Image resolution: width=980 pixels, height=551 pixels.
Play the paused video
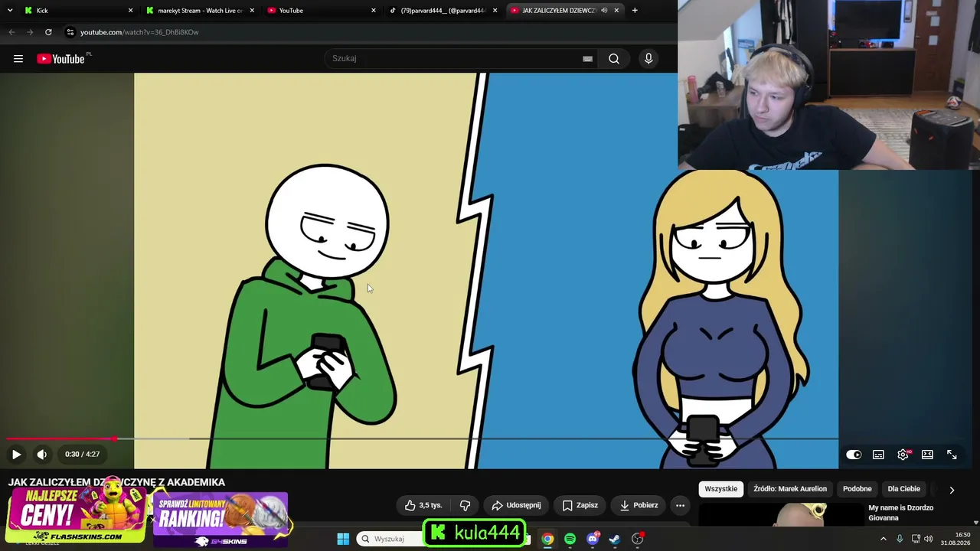click(16, 455)
